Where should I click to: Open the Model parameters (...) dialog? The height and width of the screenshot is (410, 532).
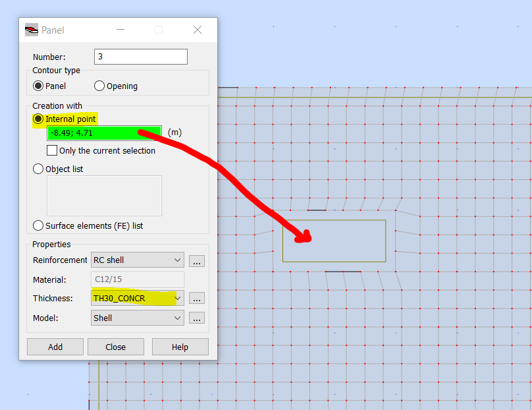[196, 318]
